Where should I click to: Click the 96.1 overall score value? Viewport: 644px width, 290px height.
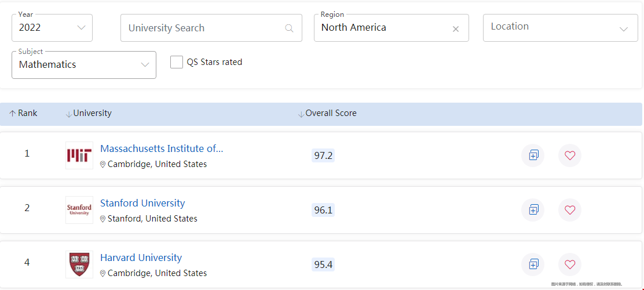[x=323, y=210]
